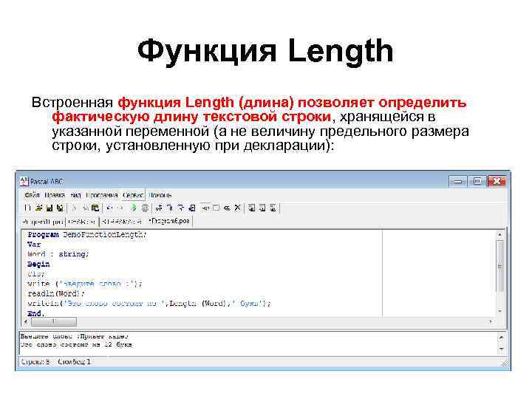Click the 'Program DemoFunctionLength;' code line
Image resolution: width=532 pixels, height=399 pixels.
pos(87,234)
